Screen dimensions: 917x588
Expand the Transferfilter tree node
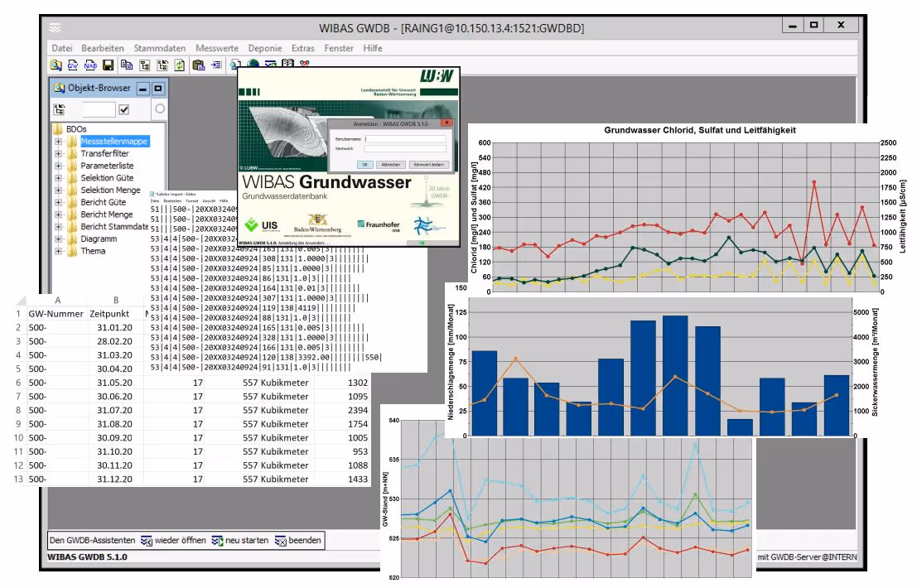coord(59,154)
